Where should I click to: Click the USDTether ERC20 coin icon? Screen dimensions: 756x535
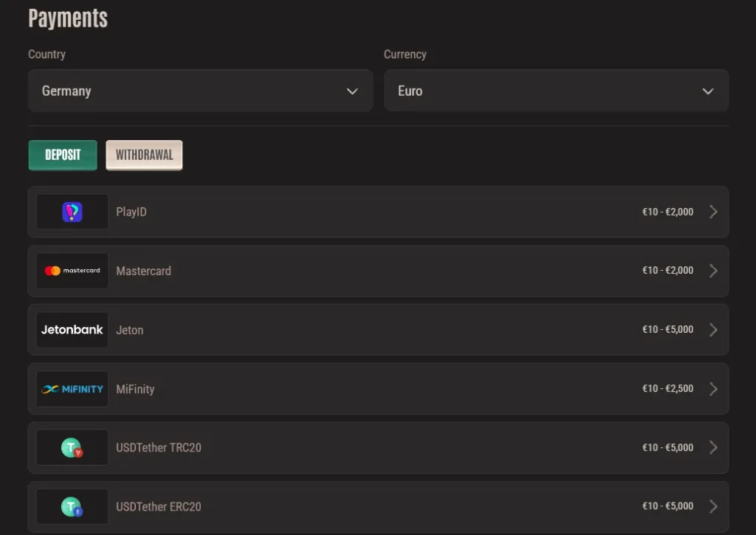click(72, 506)
